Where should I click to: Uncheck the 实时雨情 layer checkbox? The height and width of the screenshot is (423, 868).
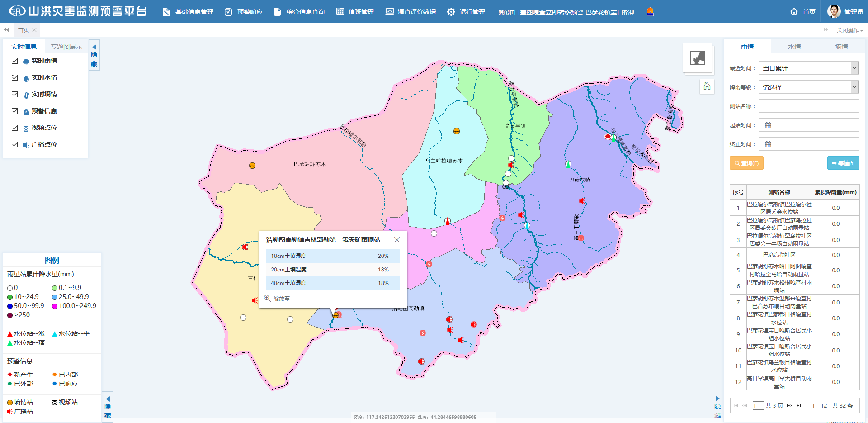pyautogui.click(x=15, y=61)
